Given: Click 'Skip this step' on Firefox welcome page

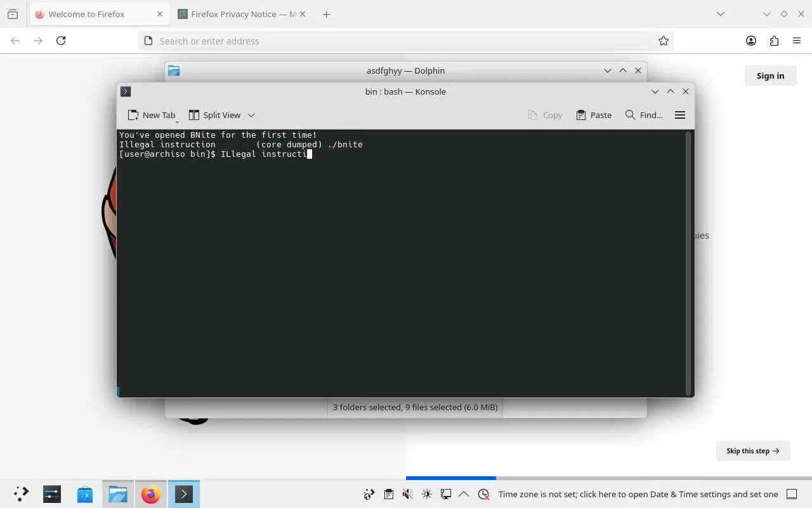Looking at the screenshot, I should pyautogui.click(x=753, y=451).
